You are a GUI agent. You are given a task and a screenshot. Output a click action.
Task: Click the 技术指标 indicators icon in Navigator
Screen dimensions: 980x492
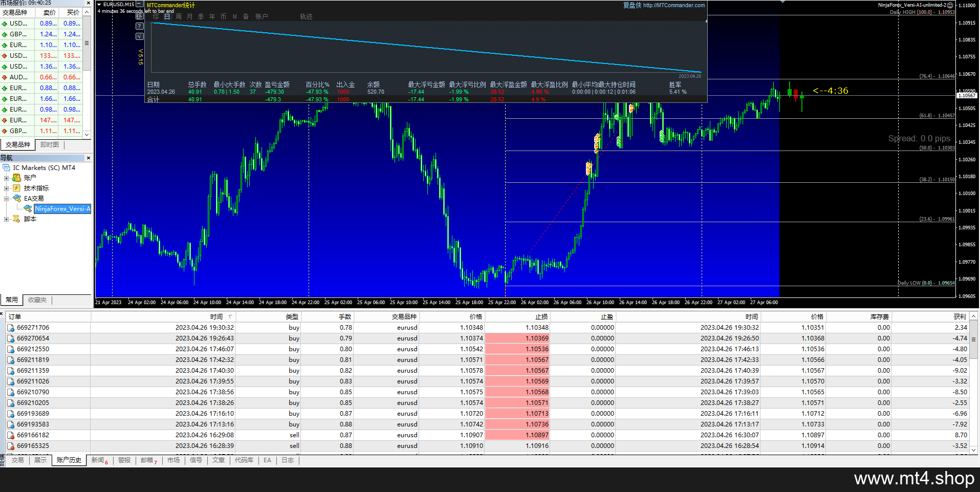(16, 188)
